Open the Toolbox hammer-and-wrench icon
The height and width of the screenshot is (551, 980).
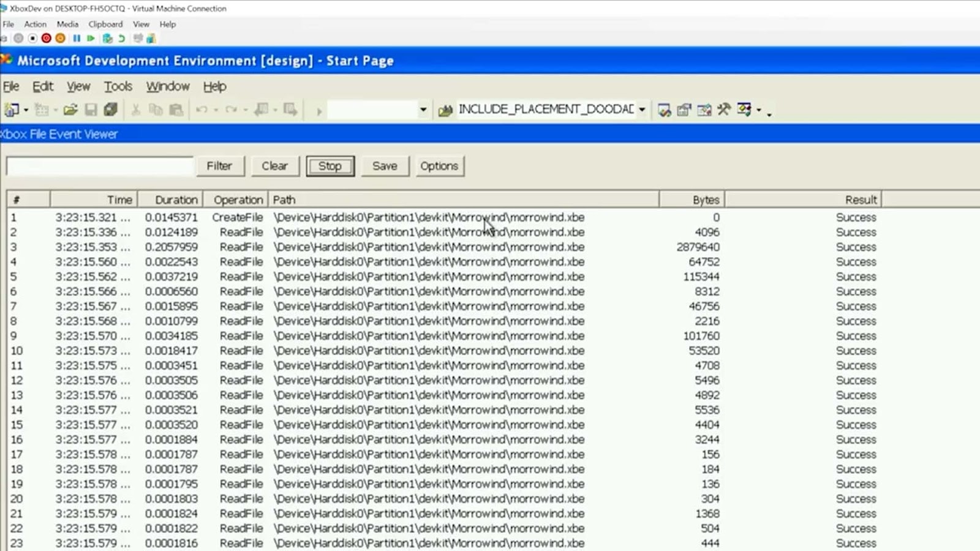[x=724, y=110]
